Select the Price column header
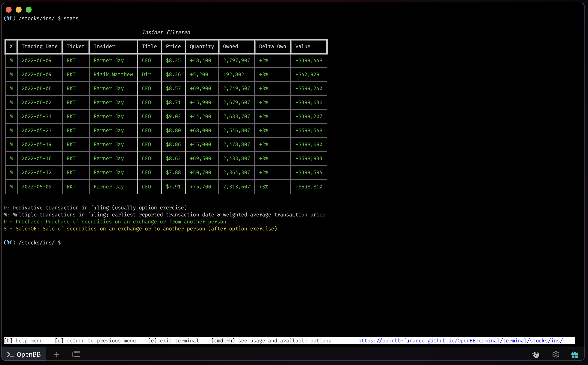 tap(173, 46)
